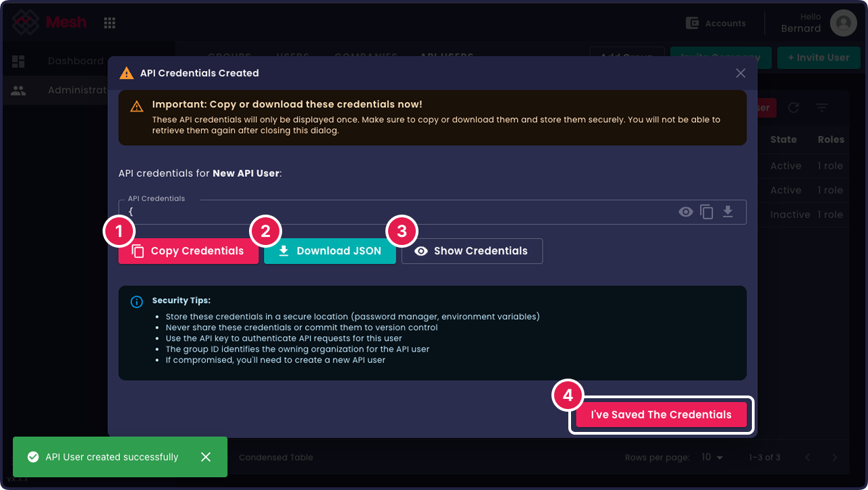868x490 pixels.
Task: Select Administration in the sidebar
Action: [x=67, y=90]
